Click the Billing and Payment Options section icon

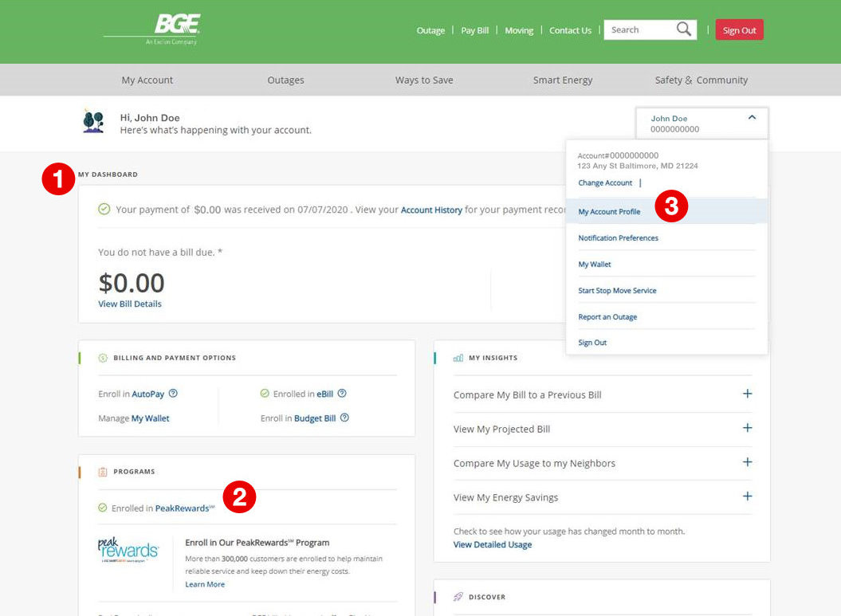point(102,358)
